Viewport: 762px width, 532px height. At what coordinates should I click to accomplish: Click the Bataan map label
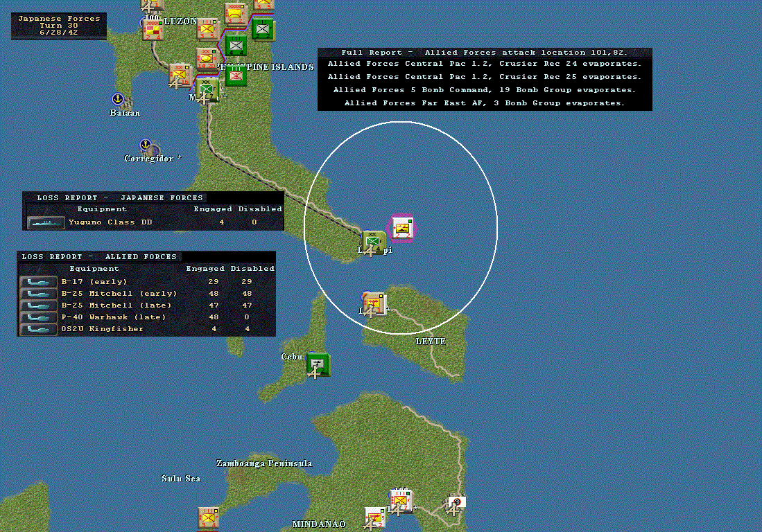tap(125, 113)
